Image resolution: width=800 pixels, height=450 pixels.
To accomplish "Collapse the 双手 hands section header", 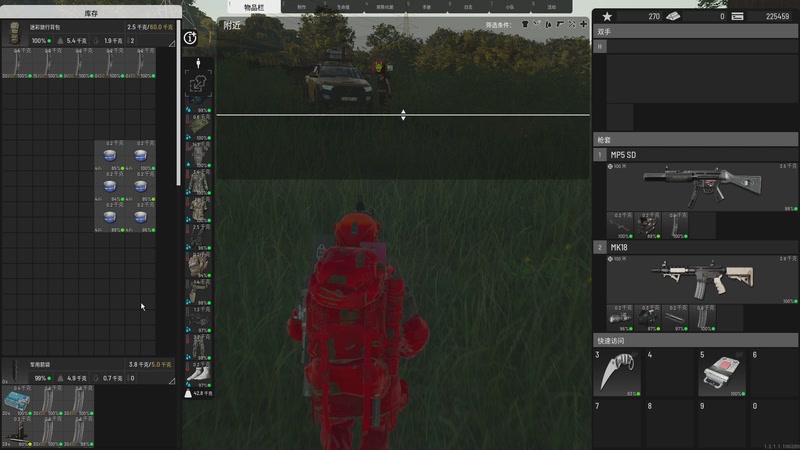I will [x=695, y=32].
